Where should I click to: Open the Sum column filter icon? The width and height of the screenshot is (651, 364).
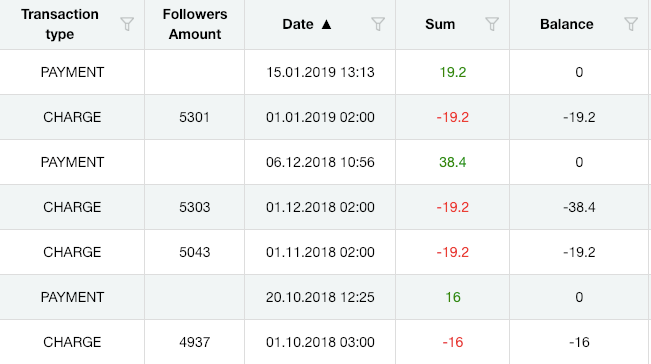tap(492, 24)
